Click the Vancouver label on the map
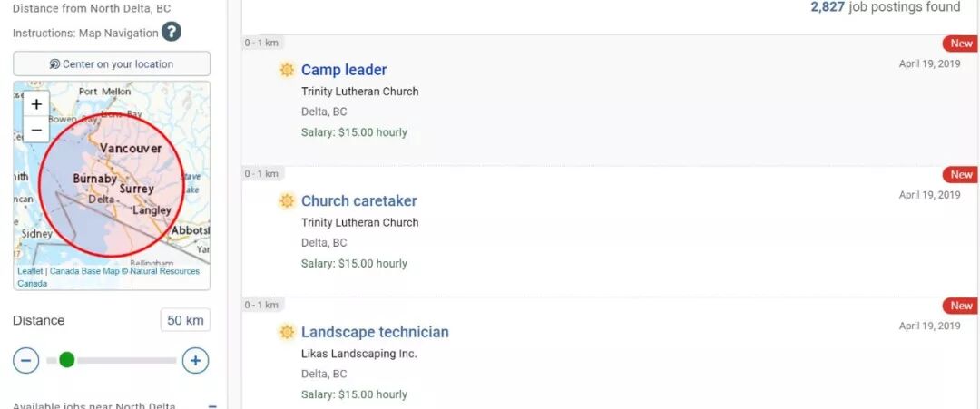980x409 pixels. 131,148
